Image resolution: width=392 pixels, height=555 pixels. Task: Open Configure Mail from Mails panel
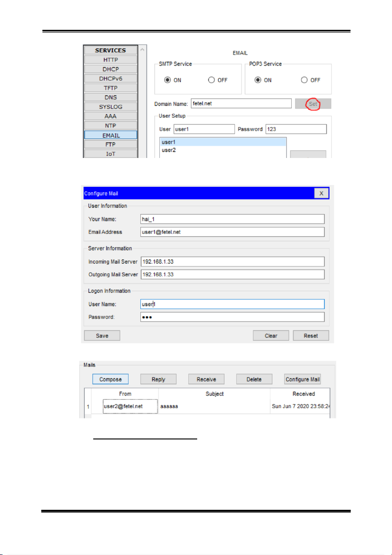303,379
